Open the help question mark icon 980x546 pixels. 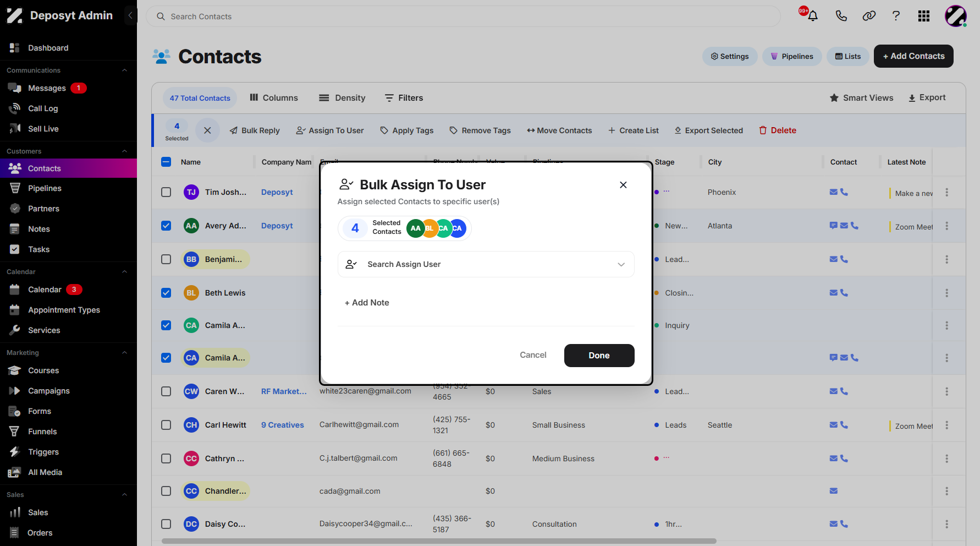click(896, 16)
